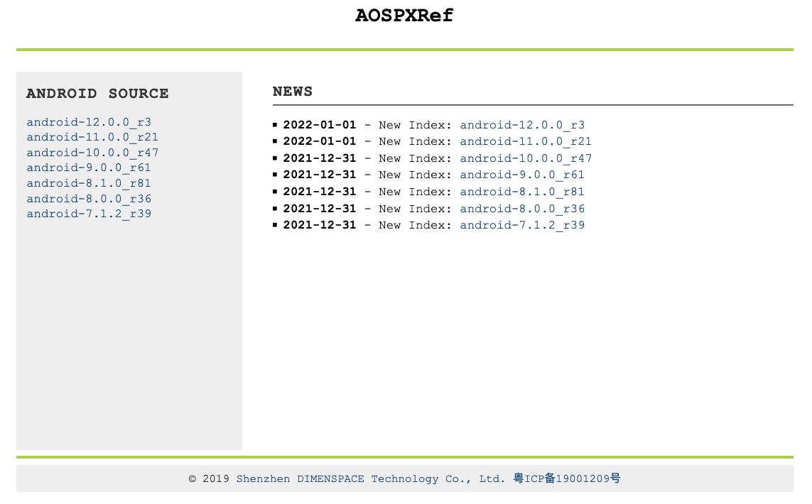Select date of android-8.0.0_r36 news entry
The height and width of the screenshot is (504, 812).
pos(320,209)
